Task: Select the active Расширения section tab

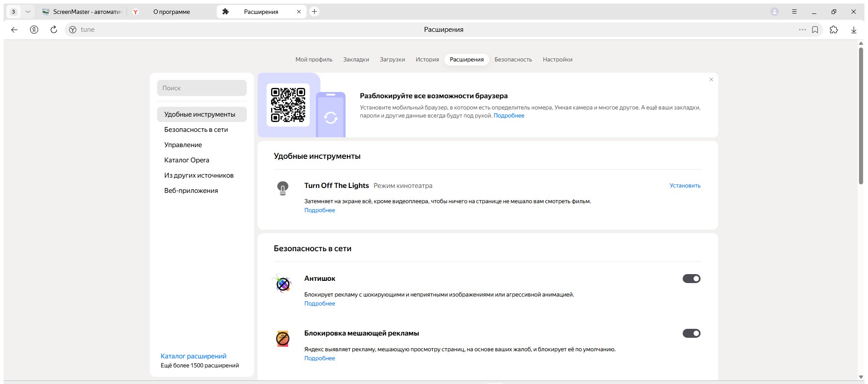Action: pos(467,60)
